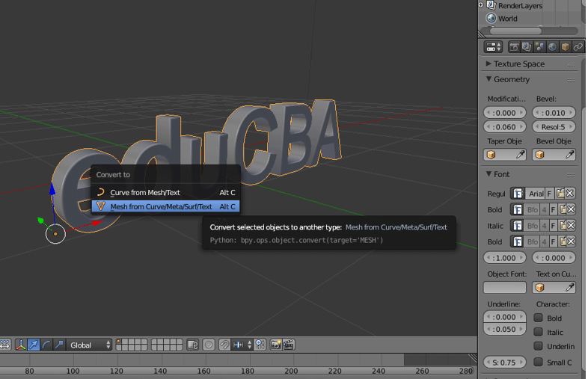Click the pivot/manipulate center arrows icon
The height and width of the screenshot is (379, 588).
click(x=5, y=345)
